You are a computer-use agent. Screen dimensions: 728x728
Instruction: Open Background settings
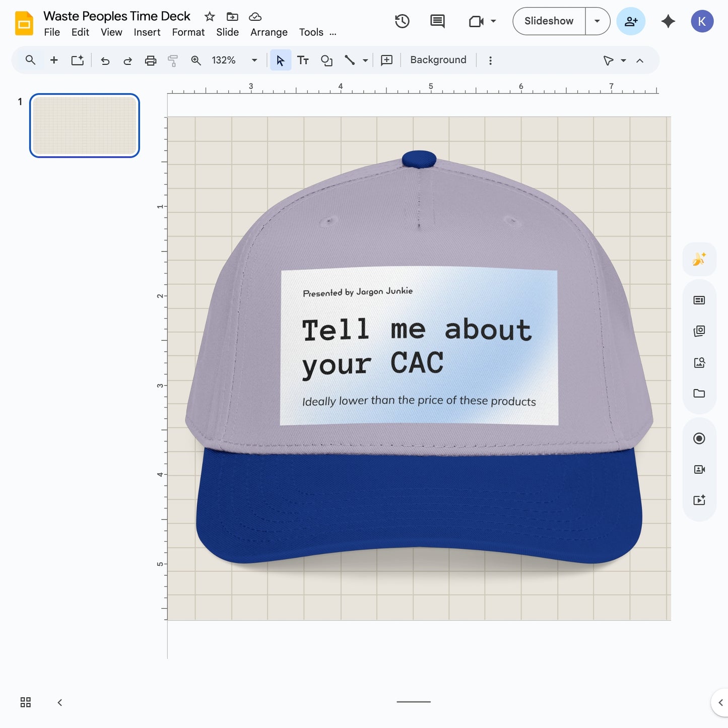[x=437, y=59]
